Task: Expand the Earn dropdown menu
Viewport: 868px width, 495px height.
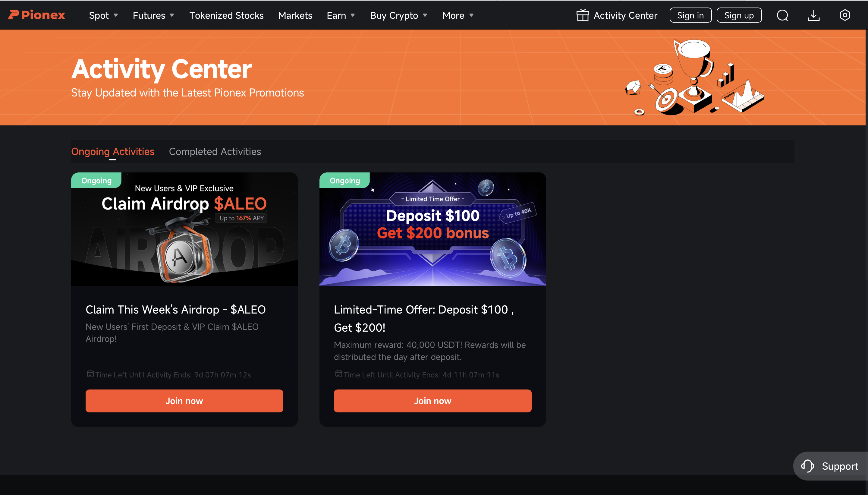Action: (x=341, y=15)
